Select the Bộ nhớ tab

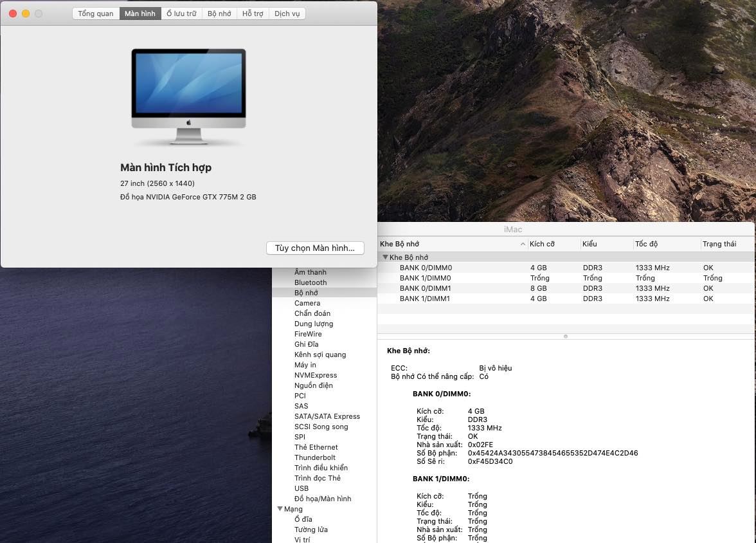[219, 14]
